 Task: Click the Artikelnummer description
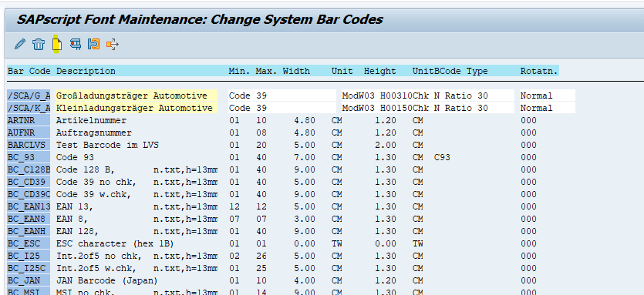tap(91, 121)
